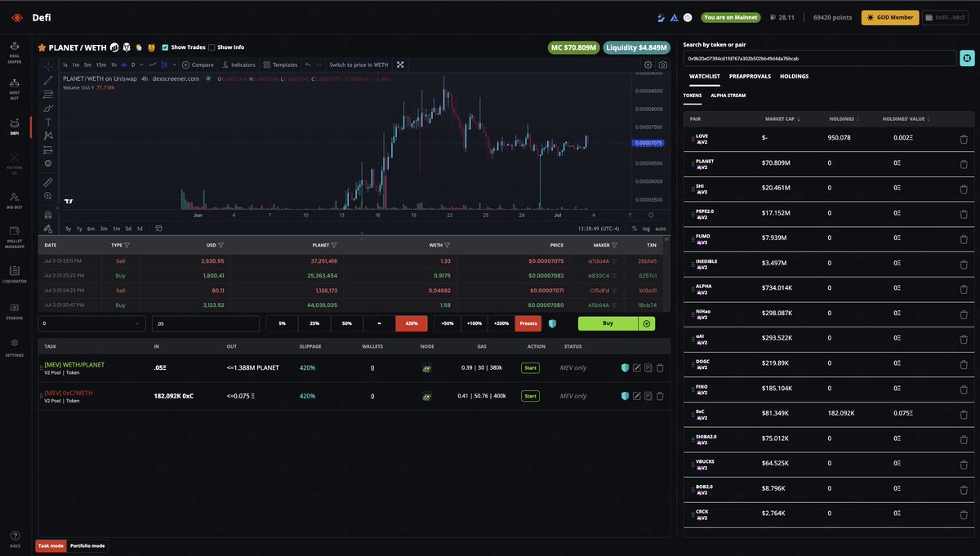Image resolution: width=980 pixels, height=556 pixels.
Task: Open Docs at the sidebar bottom
Action: [x=15, y=539]
